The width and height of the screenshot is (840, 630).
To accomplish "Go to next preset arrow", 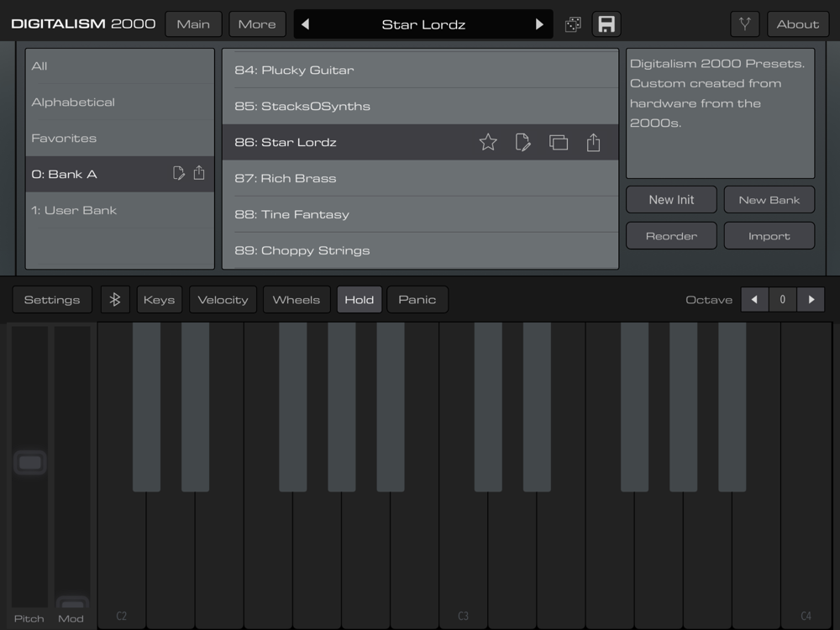I will click(x=539, y=24).
